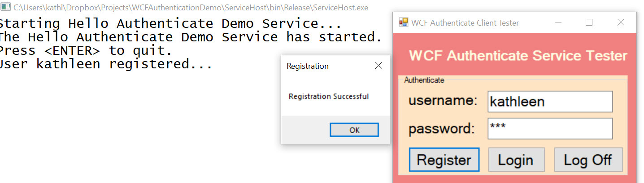Viewport: 644px width, 183px height.
Task: Click the Register button
Action: pos(444,160)
